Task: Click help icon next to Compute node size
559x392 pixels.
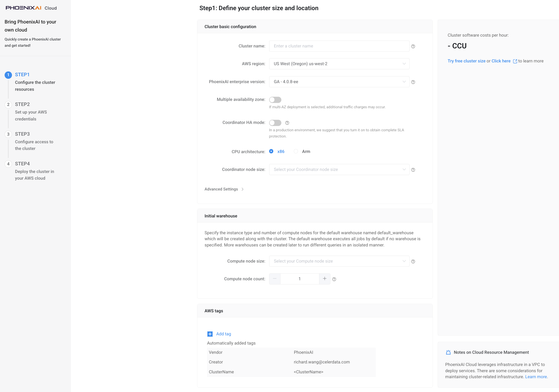Action: 413,261
